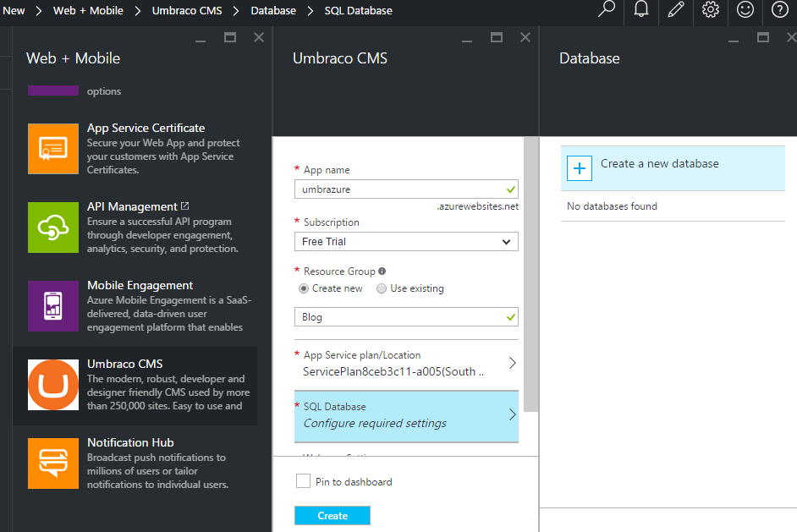Expand the App Service plan/Location chevron

pos(513,363)
